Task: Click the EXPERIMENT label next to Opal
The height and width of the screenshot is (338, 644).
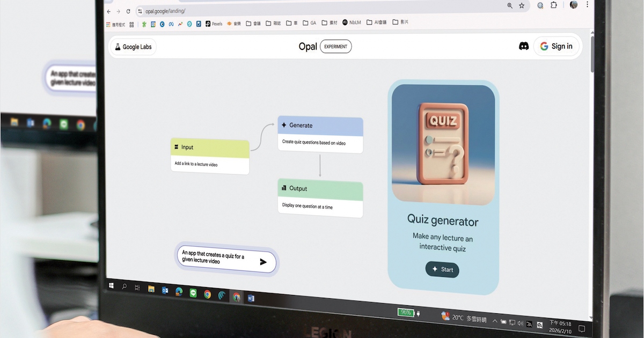Action: pos(336,46)
